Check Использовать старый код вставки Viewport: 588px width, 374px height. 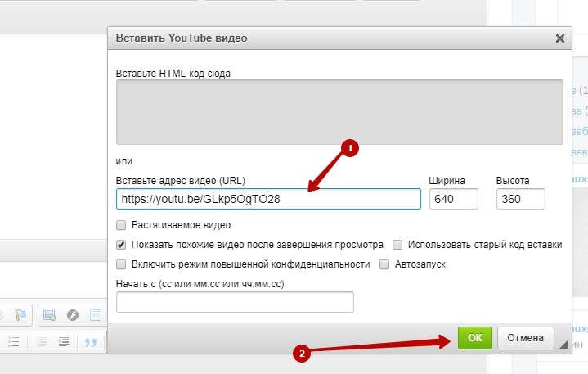point(397,245)
